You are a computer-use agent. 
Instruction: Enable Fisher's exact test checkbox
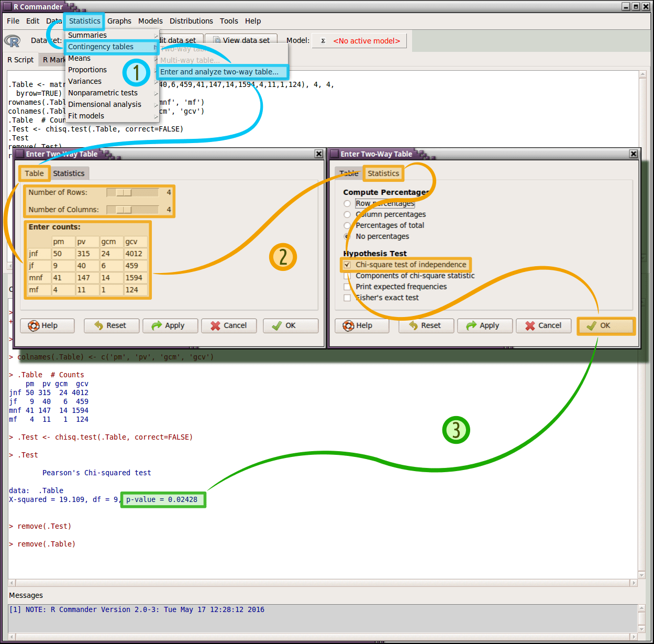point(347,298)
